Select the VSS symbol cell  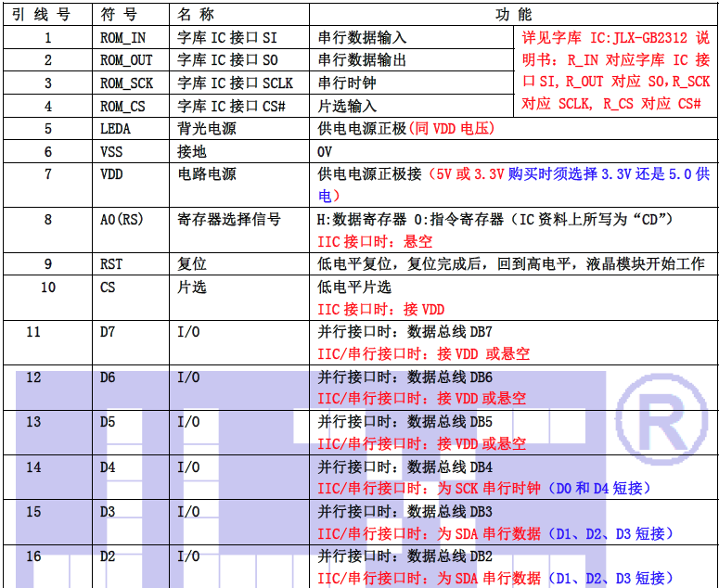111,151
